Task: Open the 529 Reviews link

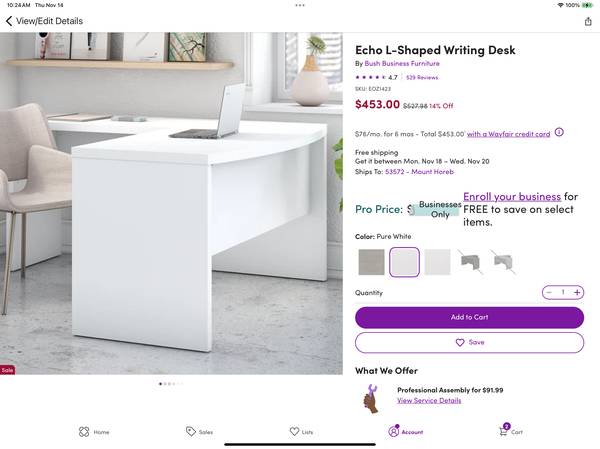Action: [422, 78]
